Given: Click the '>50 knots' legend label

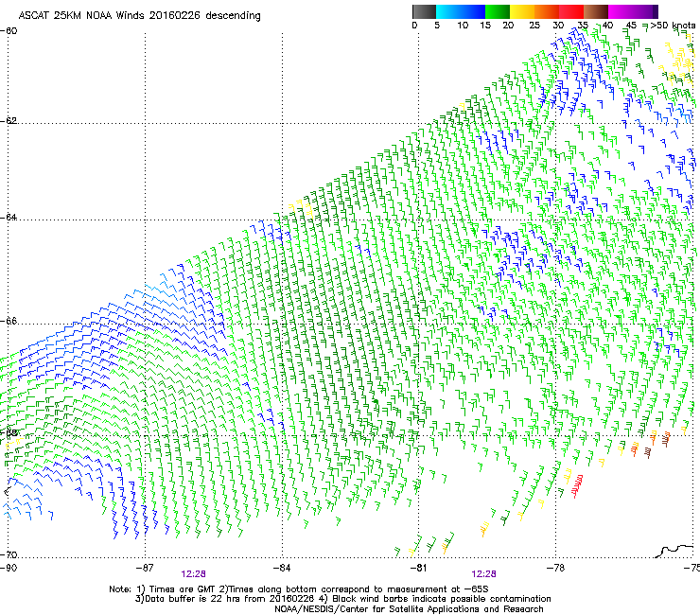Looking at the screenshot, I should [673, 26].
